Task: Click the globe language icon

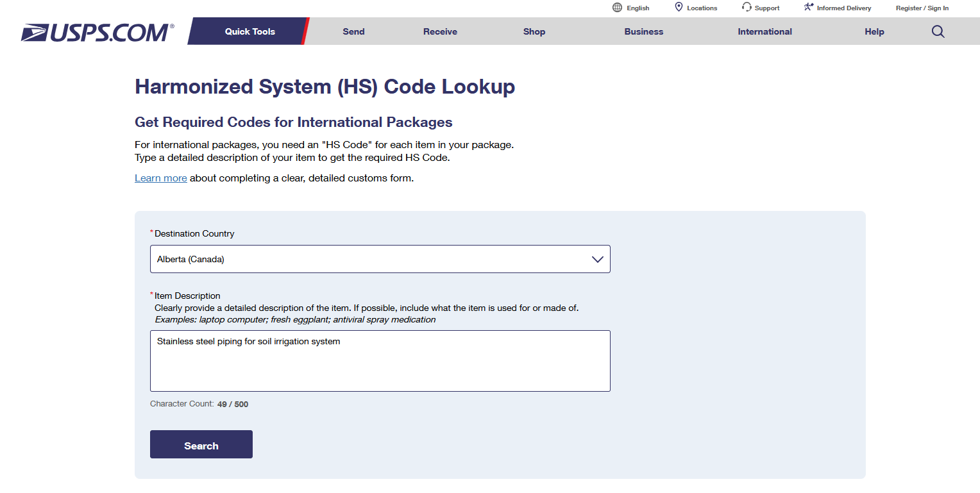Action: (x=617, y=8)
